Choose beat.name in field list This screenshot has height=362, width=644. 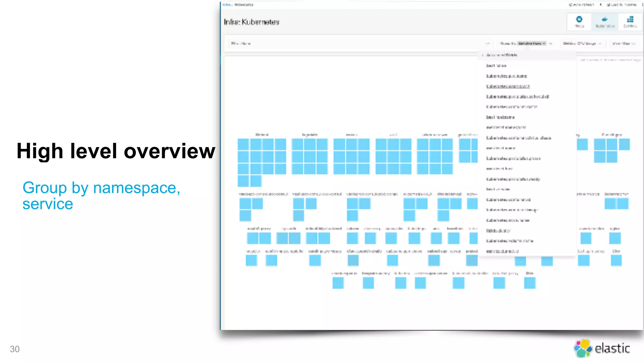pyautogui.click(x=496, y=66)
